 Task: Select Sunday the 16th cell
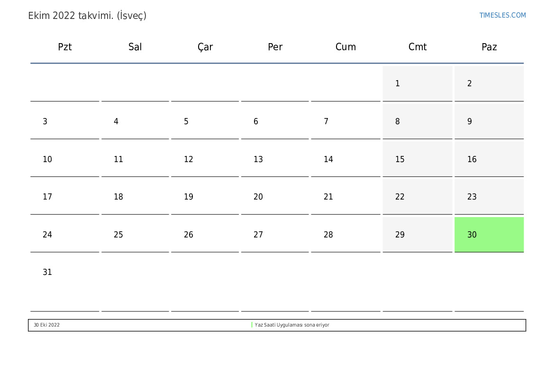(489, 159)
